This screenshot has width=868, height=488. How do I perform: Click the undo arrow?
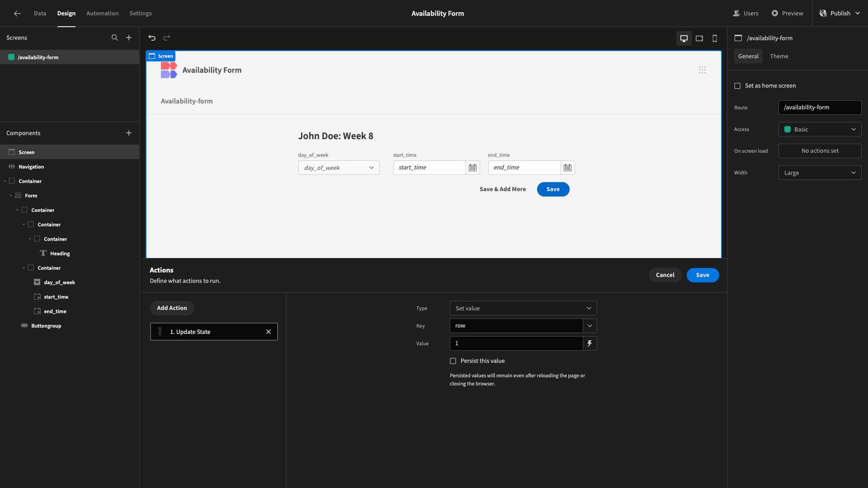point(152,38)
